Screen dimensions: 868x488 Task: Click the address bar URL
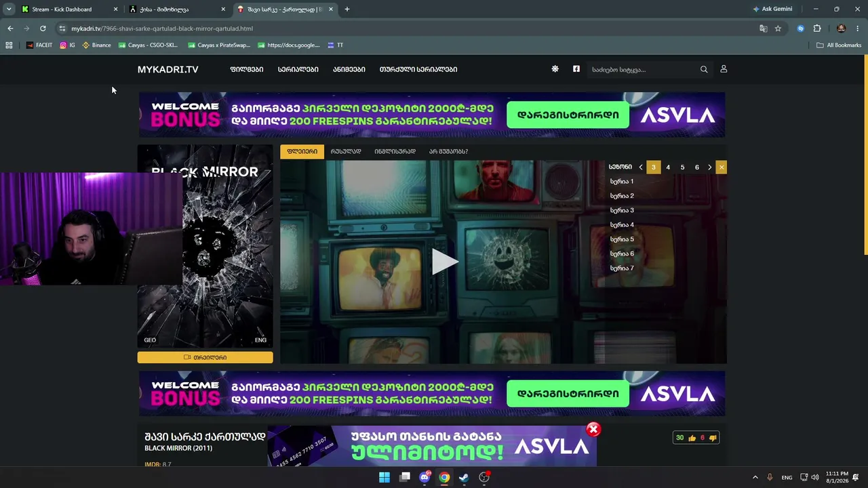(162, 28)
